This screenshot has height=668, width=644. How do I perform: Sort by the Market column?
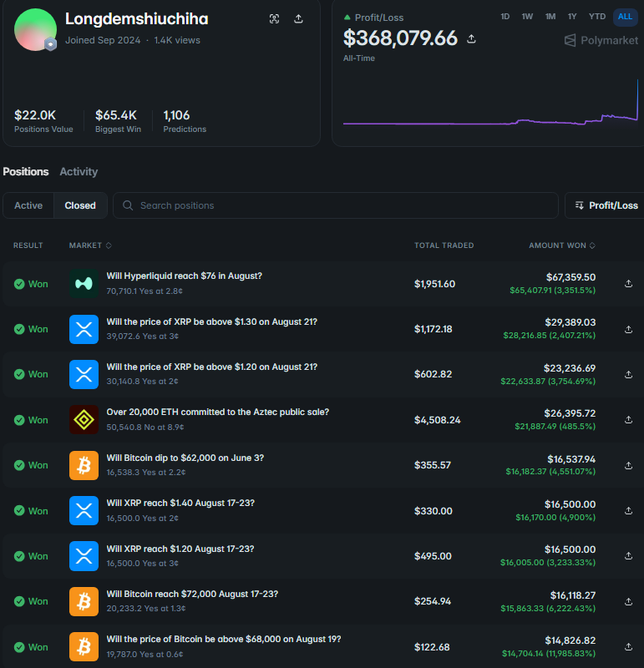90,245
